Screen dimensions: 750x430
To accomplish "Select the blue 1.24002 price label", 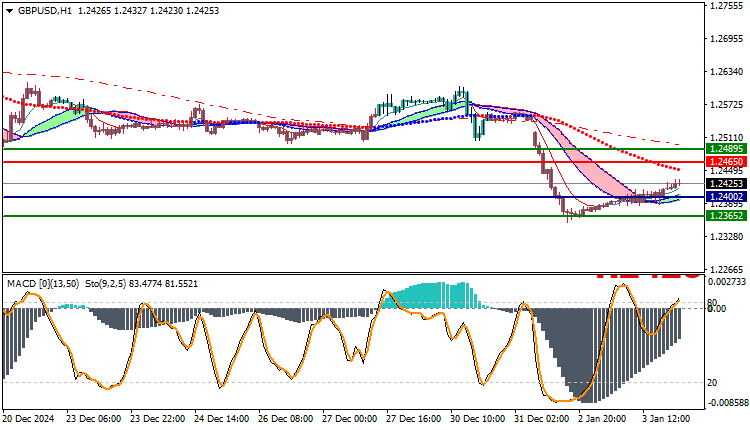I will click(726, 197).
